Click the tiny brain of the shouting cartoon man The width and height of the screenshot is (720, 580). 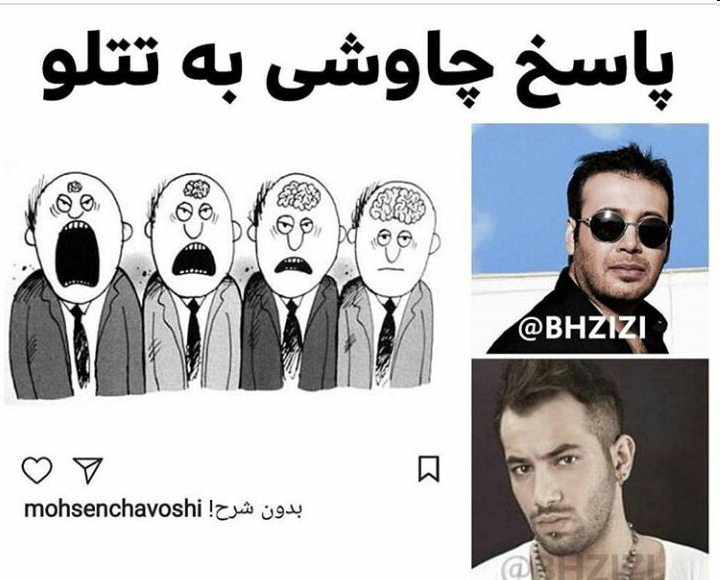[74, 186]
